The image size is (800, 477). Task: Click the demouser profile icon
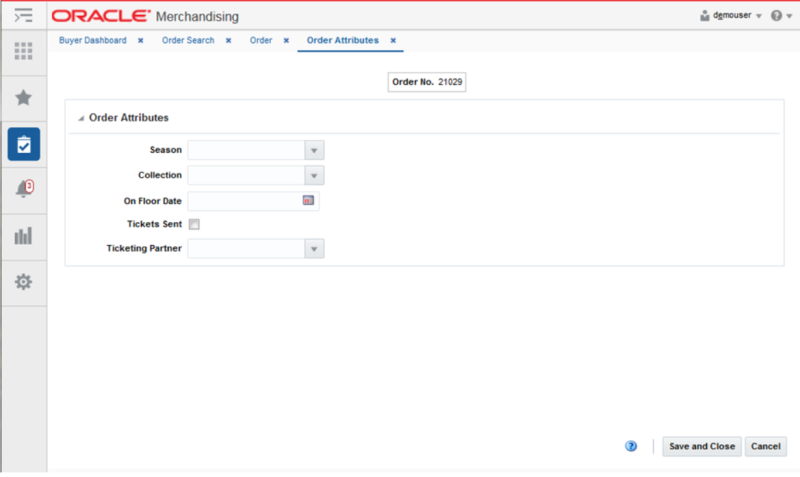tap(705, 16)
